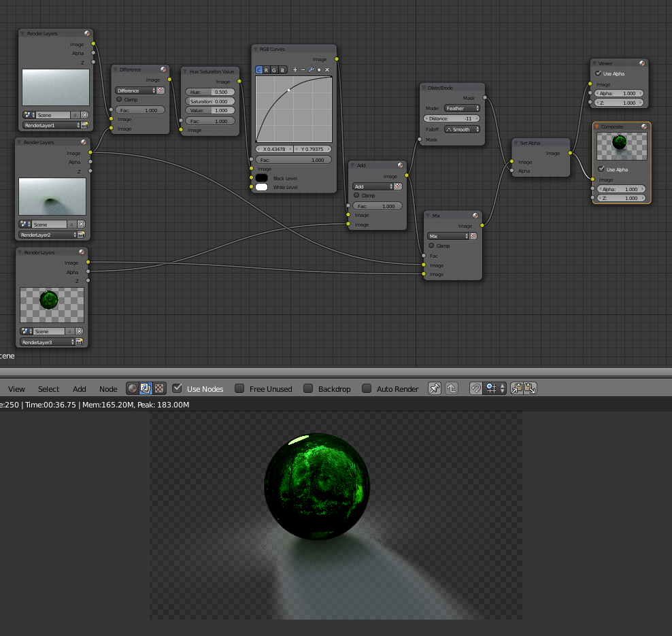This screenshot has width=672, height=636.
Task: Click the include-alpha icon on Mix node
Action: 473,236
